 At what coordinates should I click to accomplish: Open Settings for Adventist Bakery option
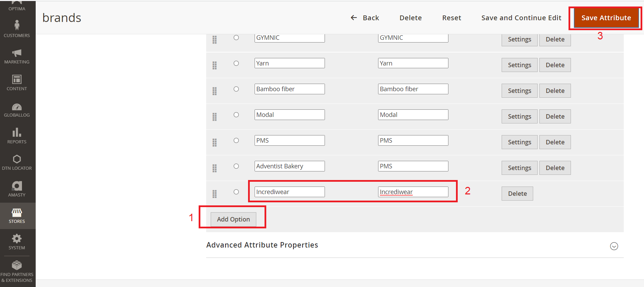519,168
